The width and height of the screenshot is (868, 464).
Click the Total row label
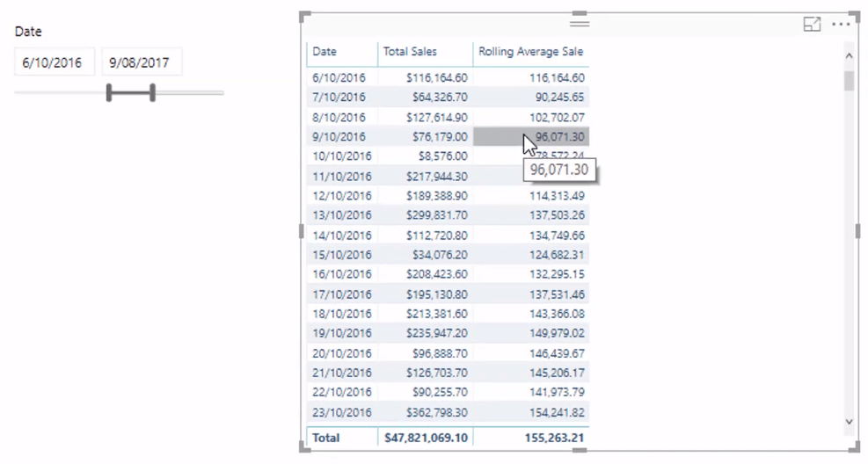[325, 438]
